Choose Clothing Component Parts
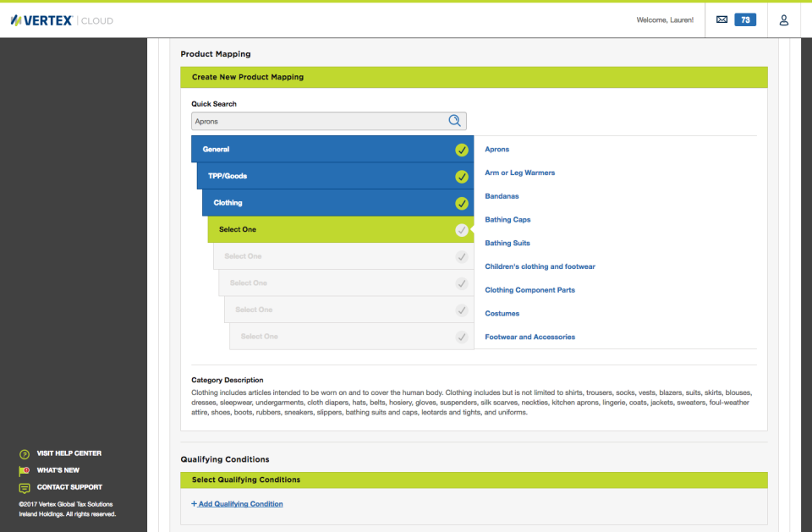 [x=529, y=290]
